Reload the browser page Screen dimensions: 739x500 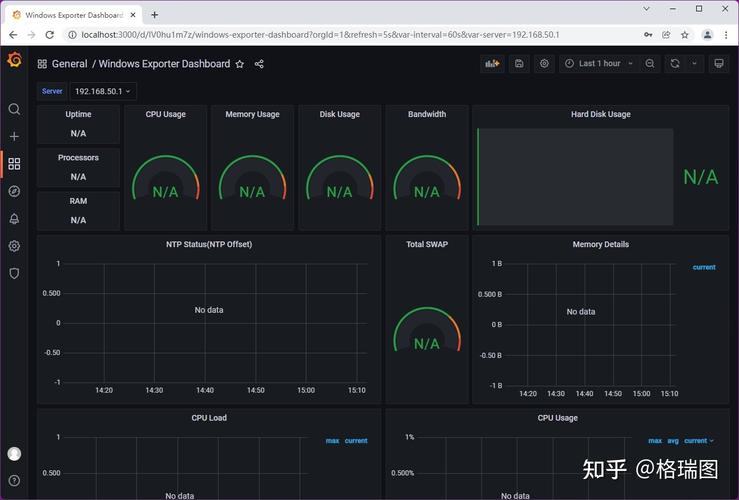point(49,35)
